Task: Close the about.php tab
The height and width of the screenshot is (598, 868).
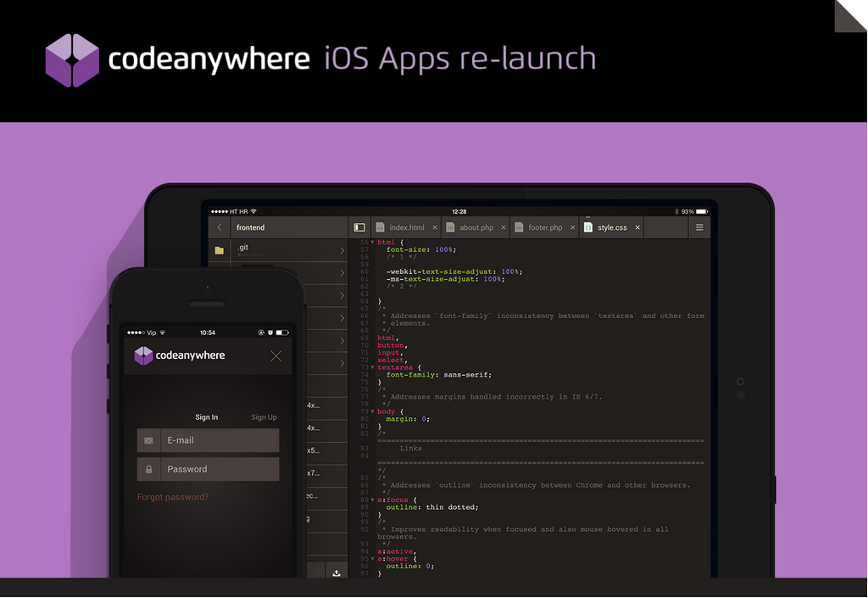Action: [x=504, y=227]
